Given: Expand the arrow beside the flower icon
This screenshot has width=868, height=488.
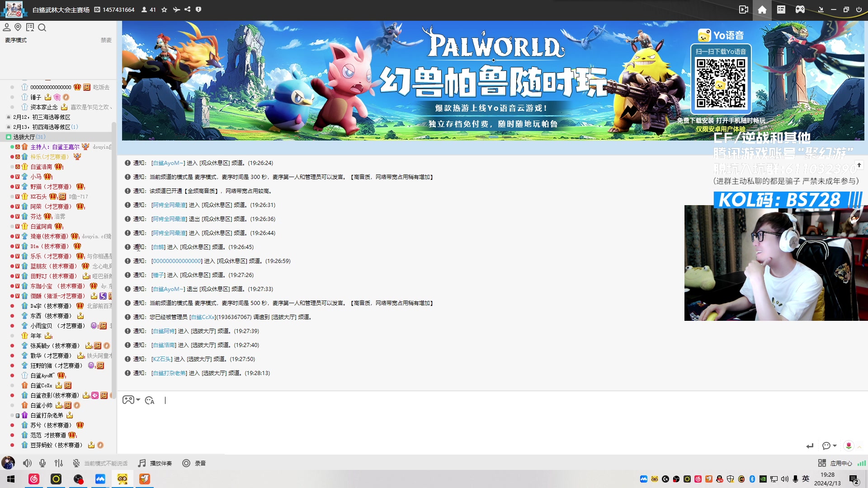Looking at the screenshot, I should click(x=859, y=446).
